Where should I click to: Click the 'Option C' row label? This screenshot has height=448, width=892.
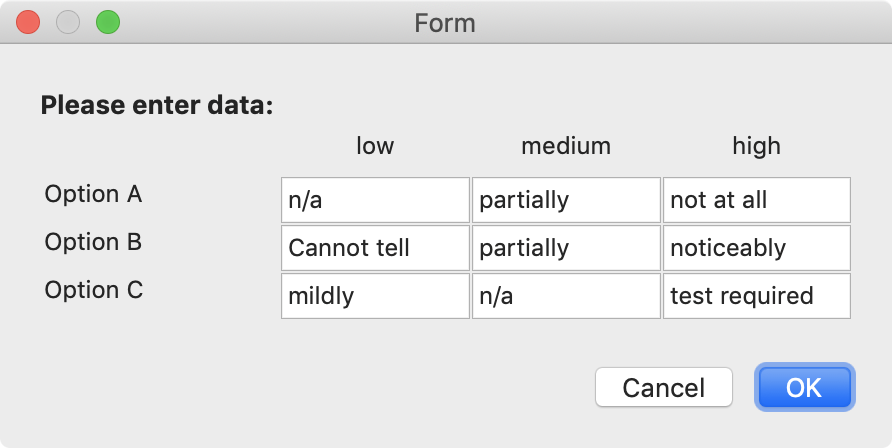coord(94,290)
